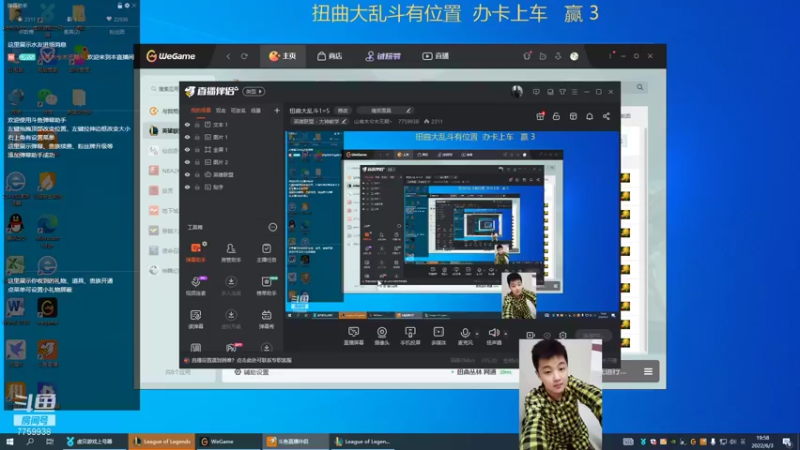The height and width of the screenshot is (450, 800).
Task: Toggle the lock on the 文本 1 layer
Action: click(197, 124)
